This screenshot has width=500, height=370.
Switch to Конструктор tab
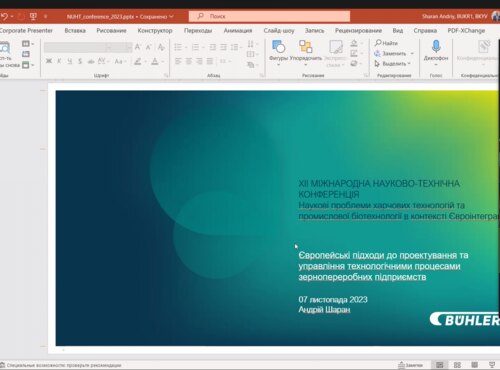155,31
